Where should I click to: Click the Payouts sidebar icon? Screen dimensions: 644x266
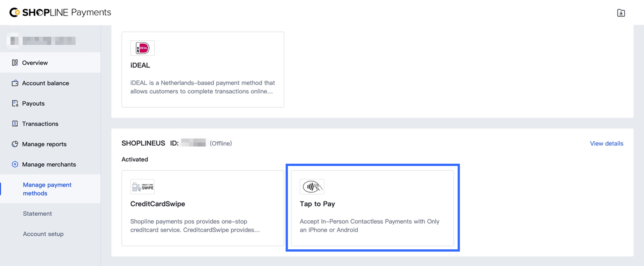tap(15, 103)
